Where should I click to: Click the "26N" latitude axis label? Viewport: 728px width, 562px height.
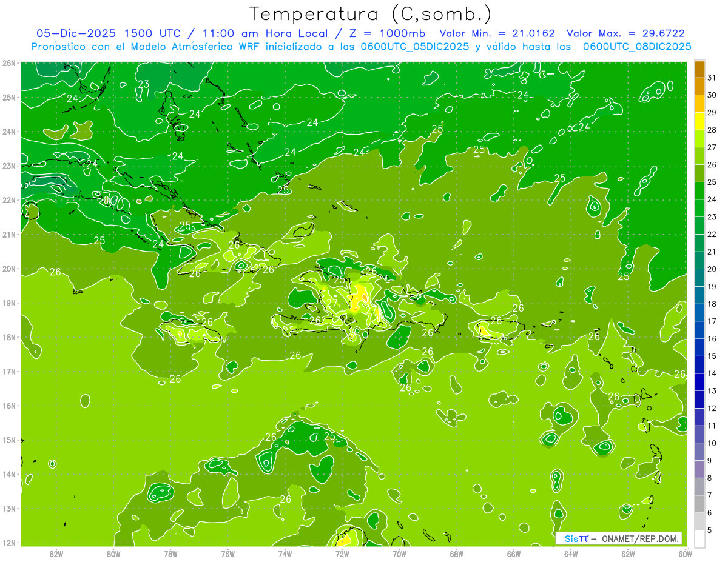click(9, 63)
